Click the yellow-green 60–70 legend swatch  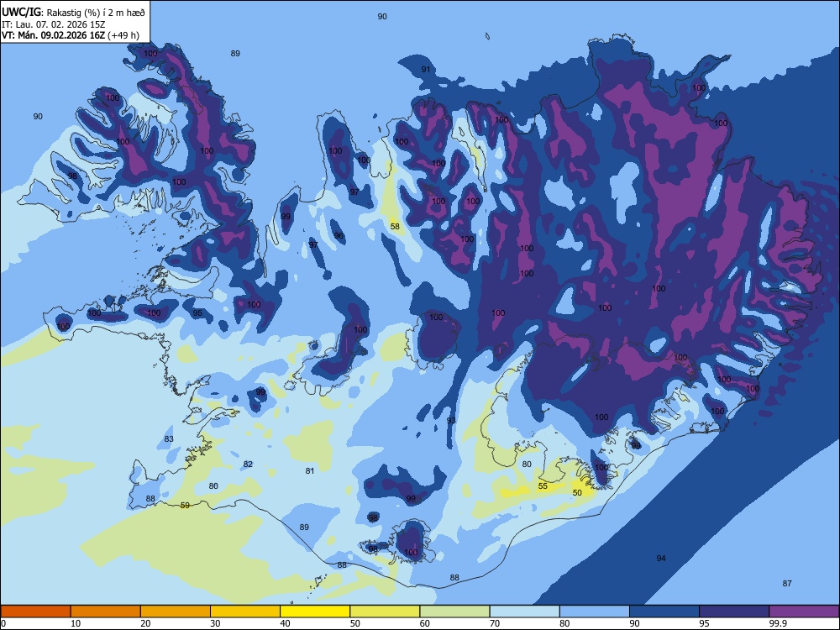(454, 612)
